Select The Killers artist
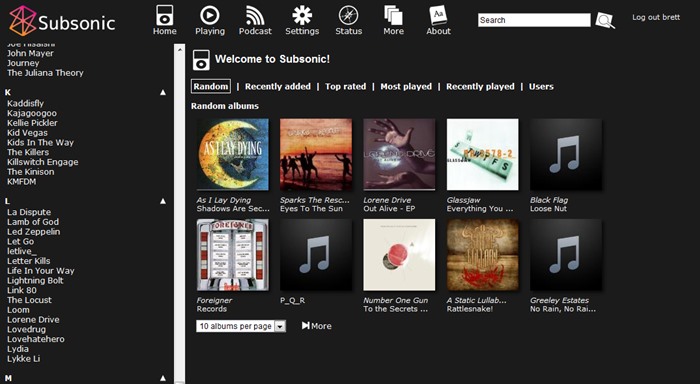 (x=28, y=152)
